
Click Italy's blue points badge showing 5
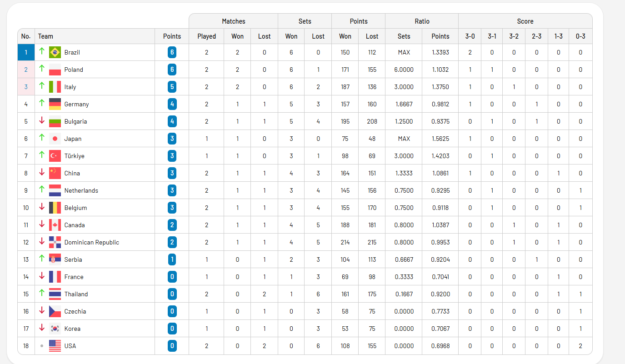172,87
